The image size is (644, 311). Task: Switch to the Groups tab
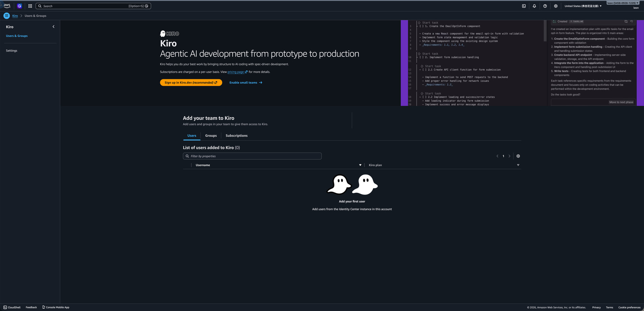coord(211,136)
